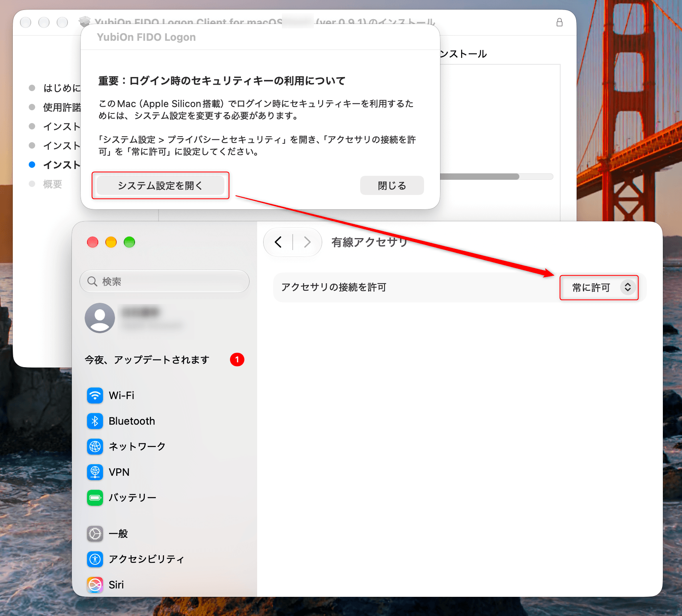Click the search magnifier icon
This screenshot has height=616, width=682.
[92, 281]
